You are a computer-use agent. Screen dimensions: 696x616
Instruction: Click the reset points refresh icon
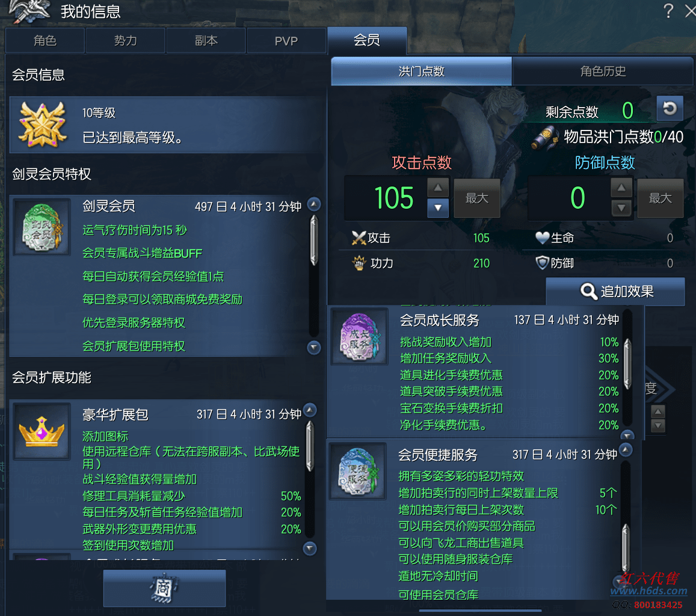coord(670,108)
